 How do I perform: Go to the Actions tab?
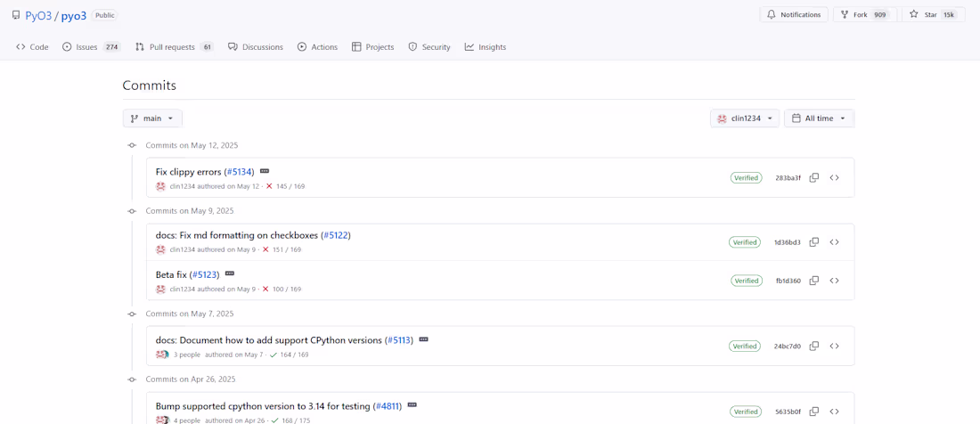click(x=317, y=47)
